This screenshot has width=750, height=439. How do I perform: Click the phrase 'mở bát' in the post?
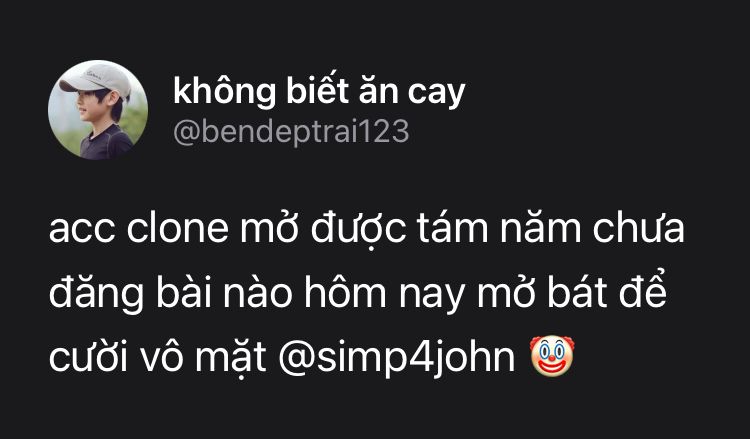(542, 292)
